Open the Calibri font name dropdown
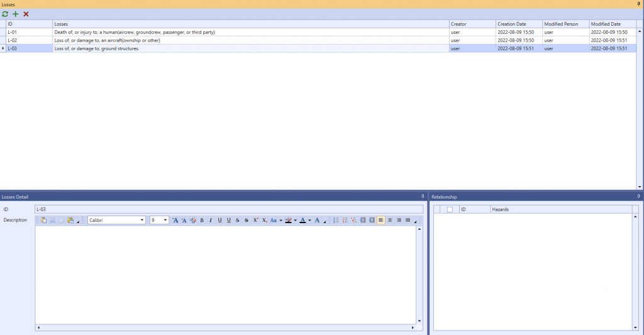644x335 pixels. (142, 220)
